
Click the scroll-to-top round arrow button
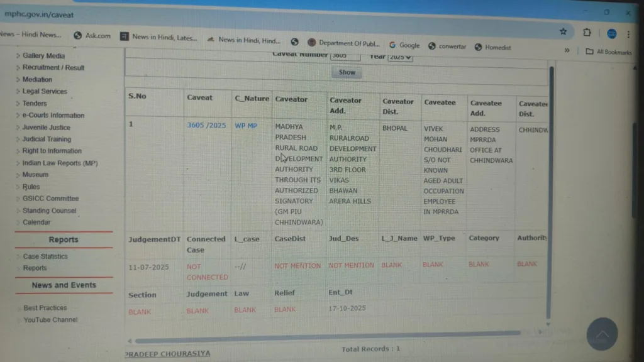pos(601,334)
